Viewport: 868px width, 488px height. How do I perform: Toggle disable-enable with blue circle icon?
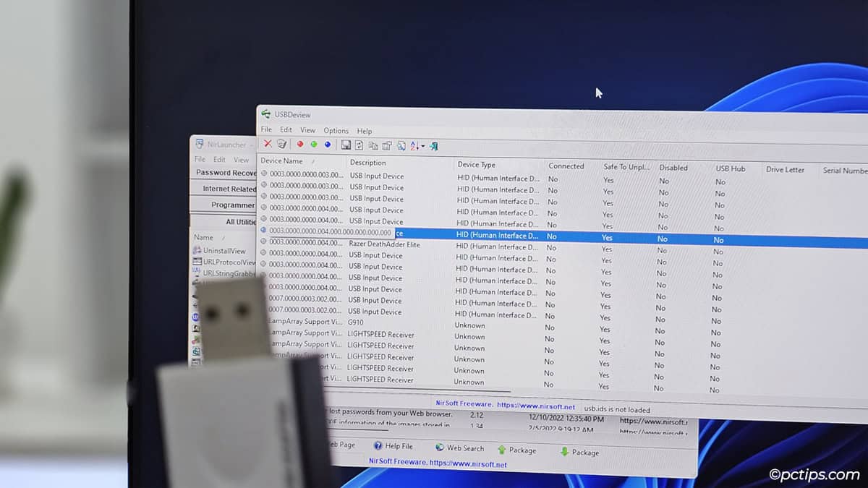[x=327, y=145]
